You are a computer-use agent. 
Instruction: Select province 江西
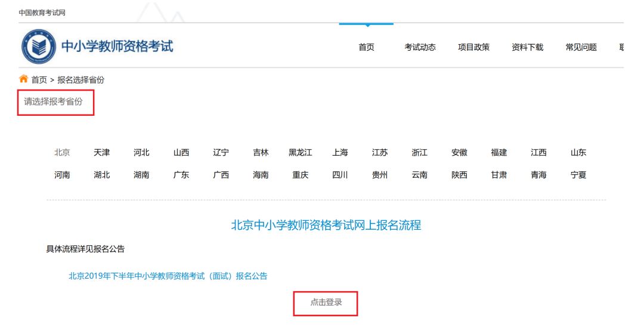(538, 152)
